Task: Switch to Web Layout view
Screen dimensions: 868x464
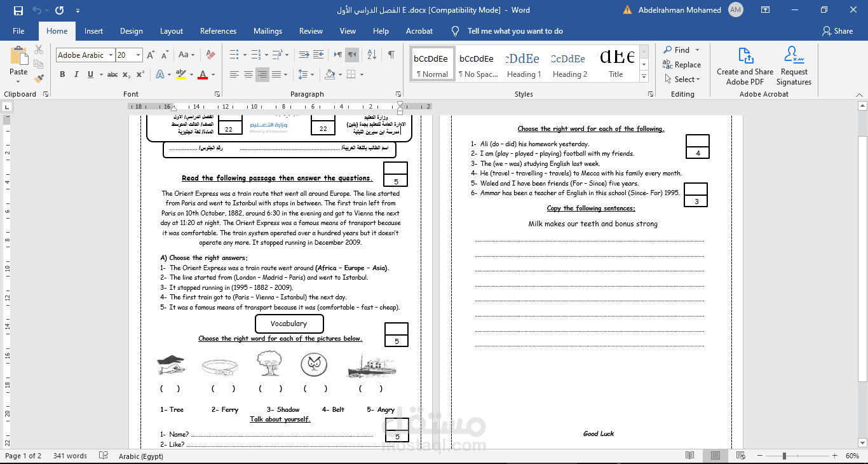Action: tap(741, 456)
